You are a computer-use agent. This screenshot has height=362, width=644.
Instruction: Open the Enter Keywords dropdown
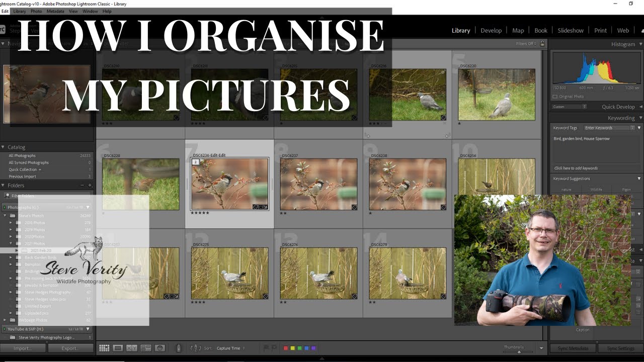click(609, 128)
